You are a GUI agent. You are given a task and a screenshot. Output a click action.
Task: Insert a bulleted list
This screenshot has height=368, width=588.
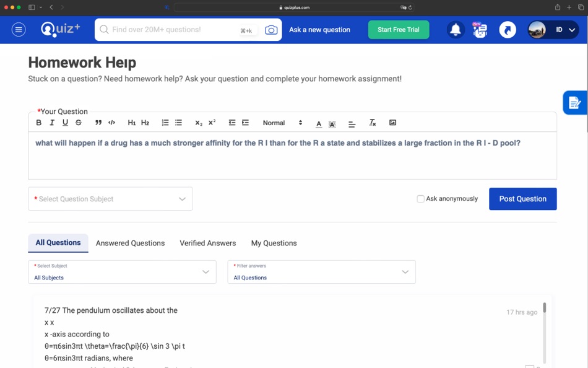(178, 123)
